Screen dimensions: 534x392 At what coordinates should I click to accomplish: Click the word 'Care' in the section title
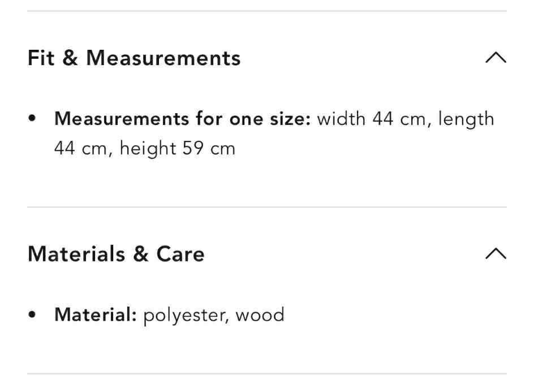click(180, 253)
